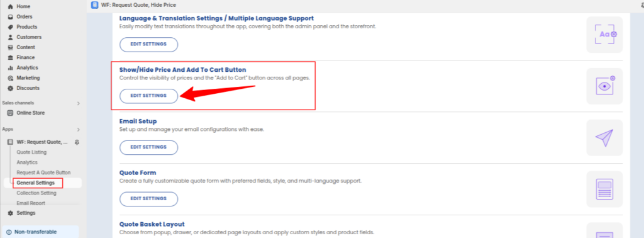
Task: Click the Discounts badge icon
Action: (x=10, y=88)
